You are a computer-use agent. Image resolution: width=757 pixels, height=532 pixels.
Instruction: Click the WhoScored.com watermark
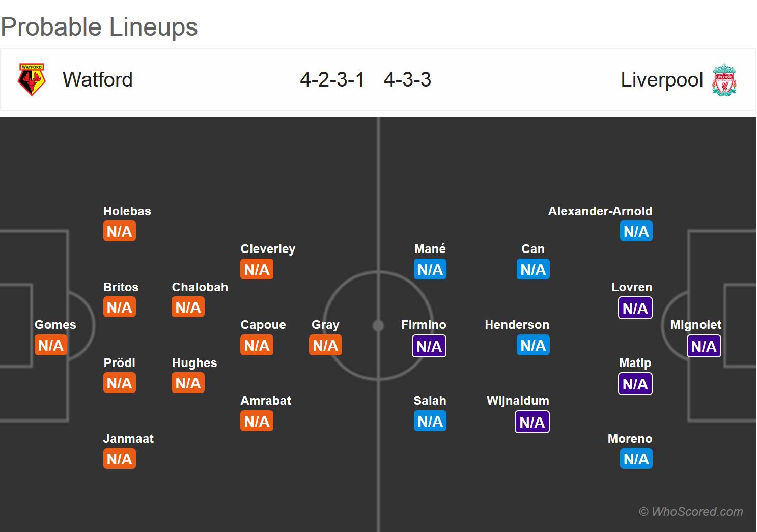691,511
